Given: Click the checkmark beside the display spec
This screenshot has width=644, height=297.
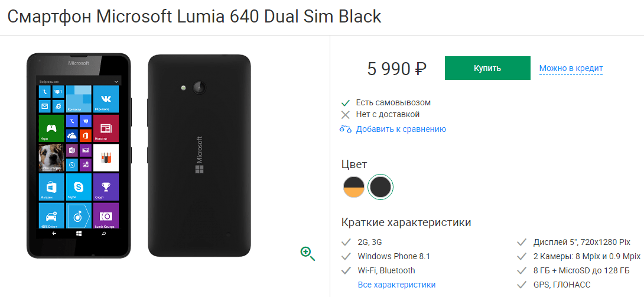Looking at the screenshot, I should point(522,242).
